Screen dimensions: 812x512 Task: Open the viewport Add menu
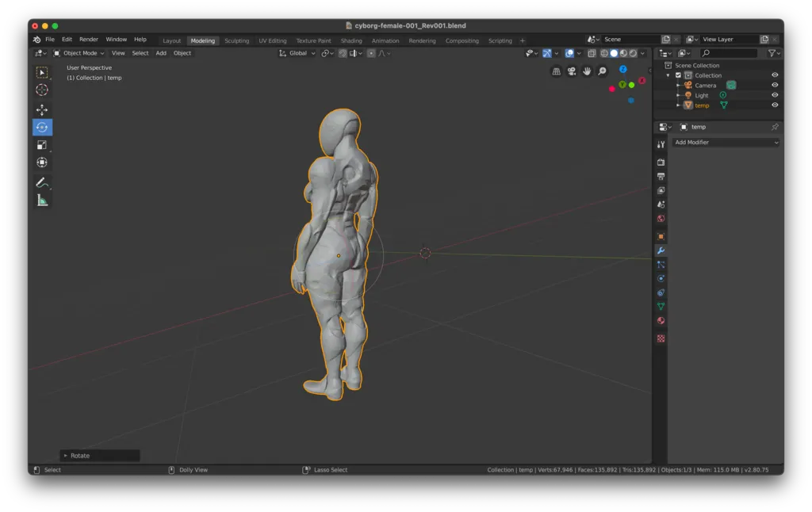(161, 53)
